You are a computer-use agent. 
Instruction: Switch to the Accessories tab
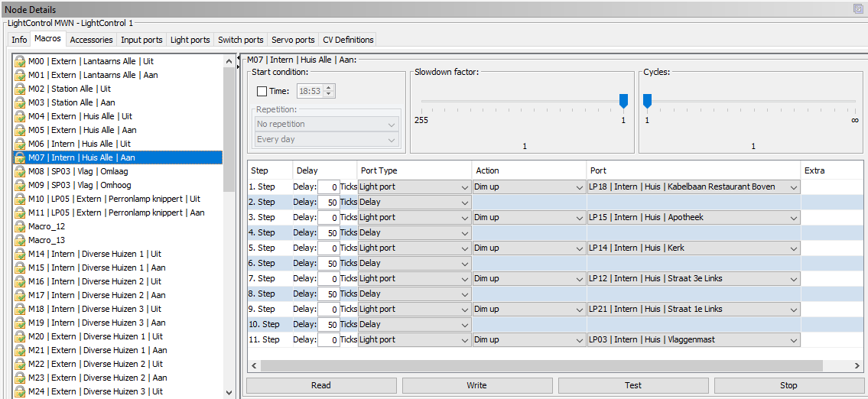coord(91,40)
